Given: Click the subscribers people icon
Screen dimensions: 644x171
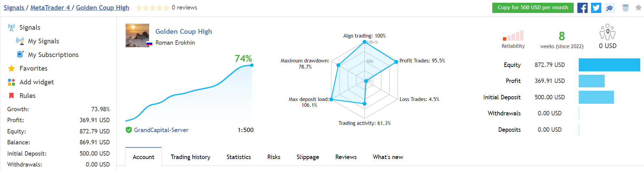Looking at the screenshot, I should pos(607,32).
